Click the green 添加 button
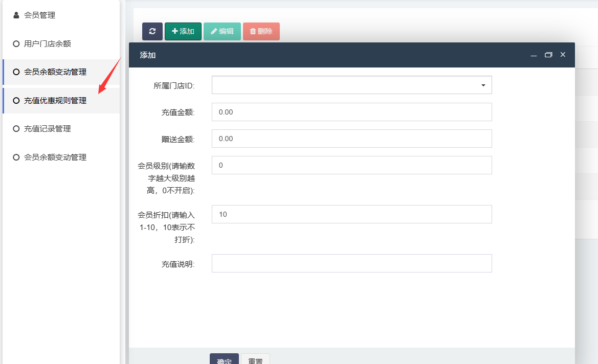598x364 pixels. pos(183,31)
